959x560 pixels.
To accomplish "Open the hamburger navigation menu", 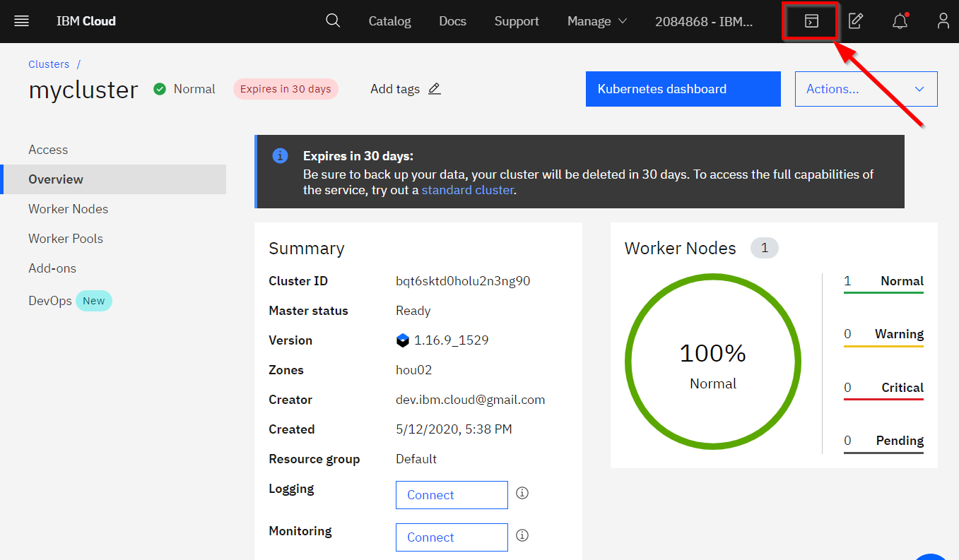I will pos(21,21).
